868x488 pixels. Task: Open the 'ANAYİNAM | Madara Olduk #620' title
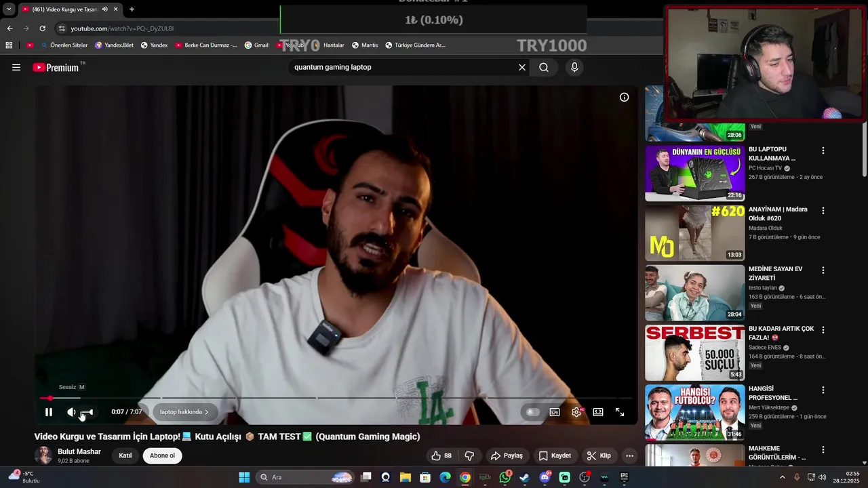tap(778, 213)
